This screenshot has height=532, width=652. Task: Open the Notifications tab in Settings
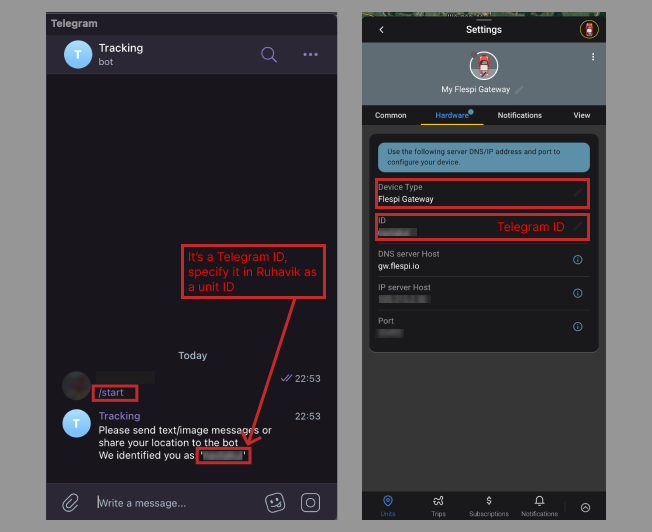point(520,115)
